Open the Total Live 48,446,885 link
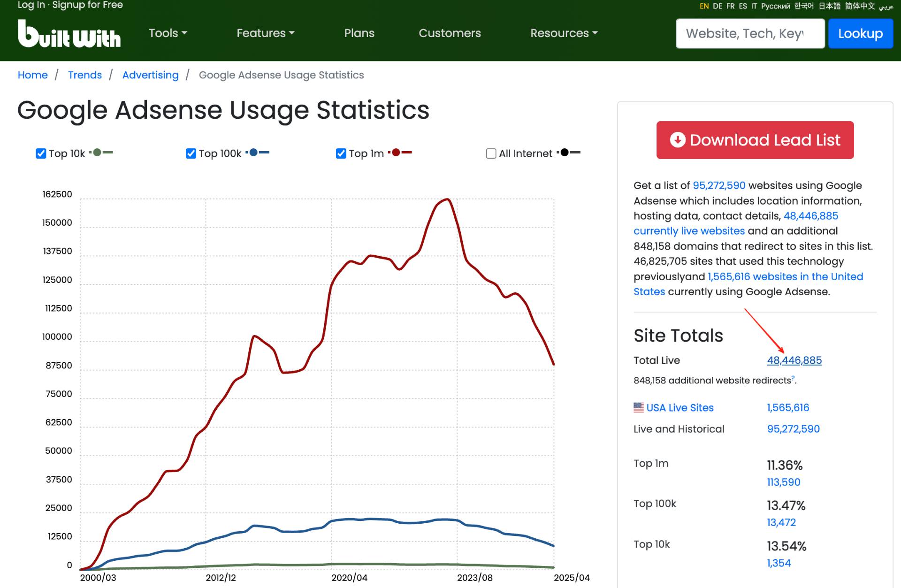Screen dimensions: 901x588 coord(794,360)
